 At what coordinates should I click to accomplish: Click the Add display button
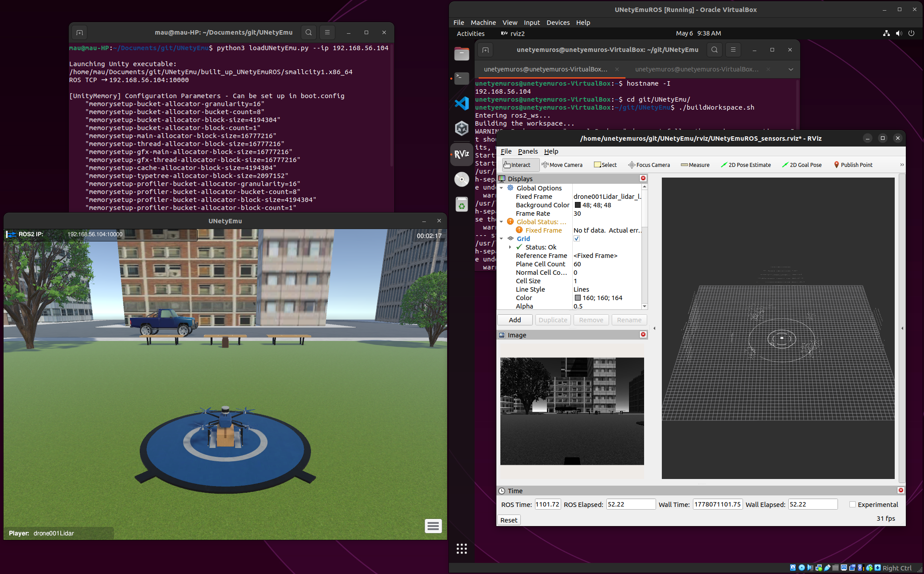pos(515,320)
